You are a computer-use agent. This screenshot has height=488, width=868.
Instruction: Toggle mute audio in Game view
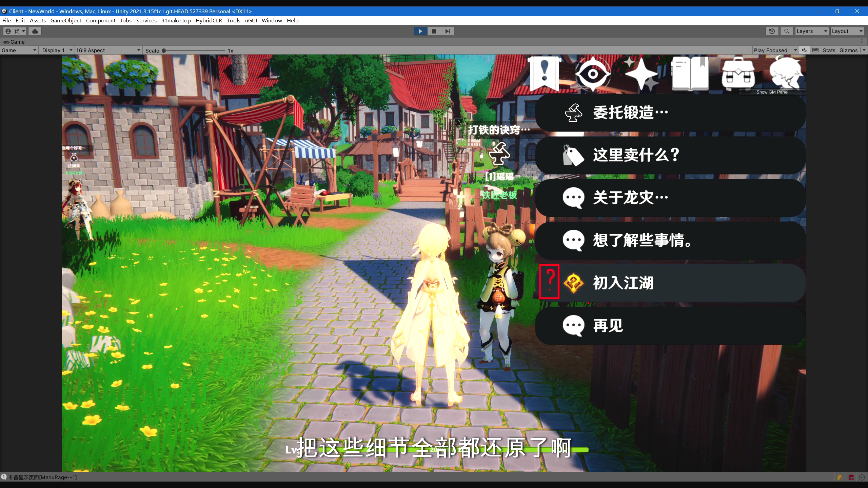click(804, 50)
